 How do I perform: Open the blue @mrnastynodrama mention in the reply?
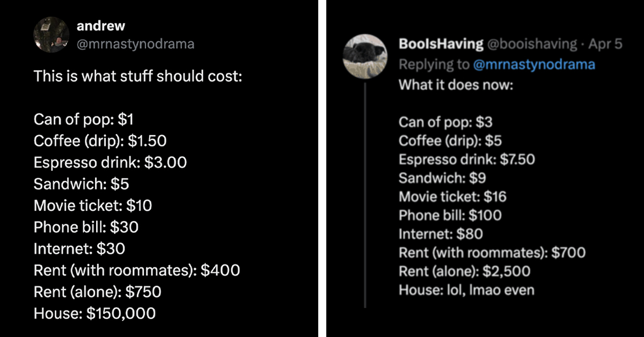click(x=534, y=64)
